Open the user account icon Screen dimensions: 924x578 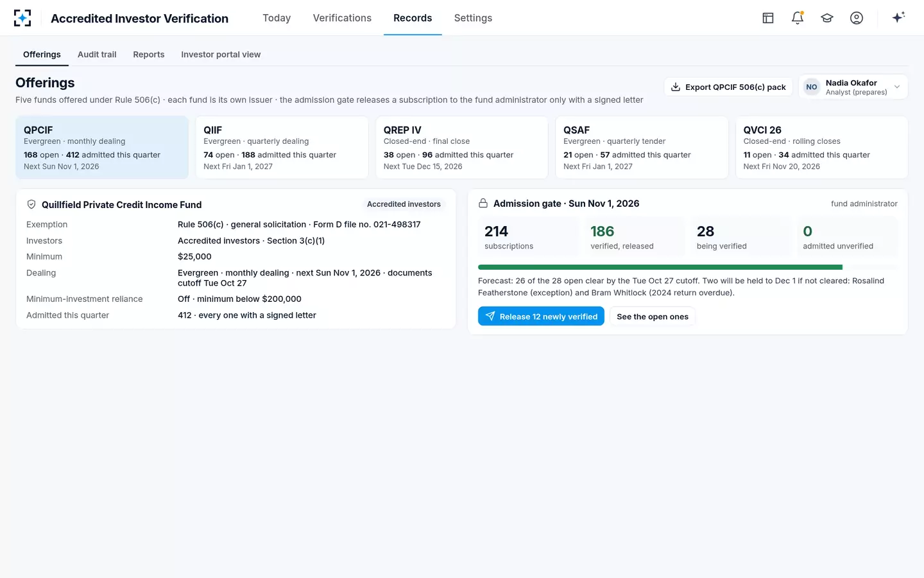click(857, 18)
